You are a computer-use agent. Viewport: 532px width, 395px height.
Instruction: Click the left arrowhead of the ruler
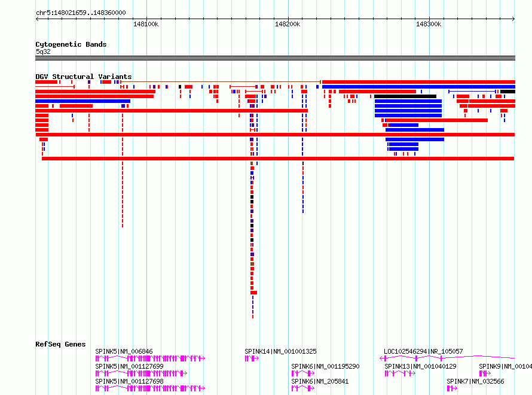pyautogui.click(x=37, y=19)
